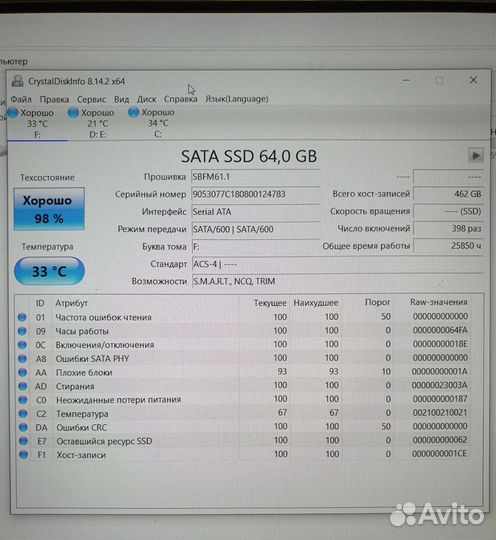
Task: Click status dot for attribute C2 Температура
Action: (x=23, y=414)
